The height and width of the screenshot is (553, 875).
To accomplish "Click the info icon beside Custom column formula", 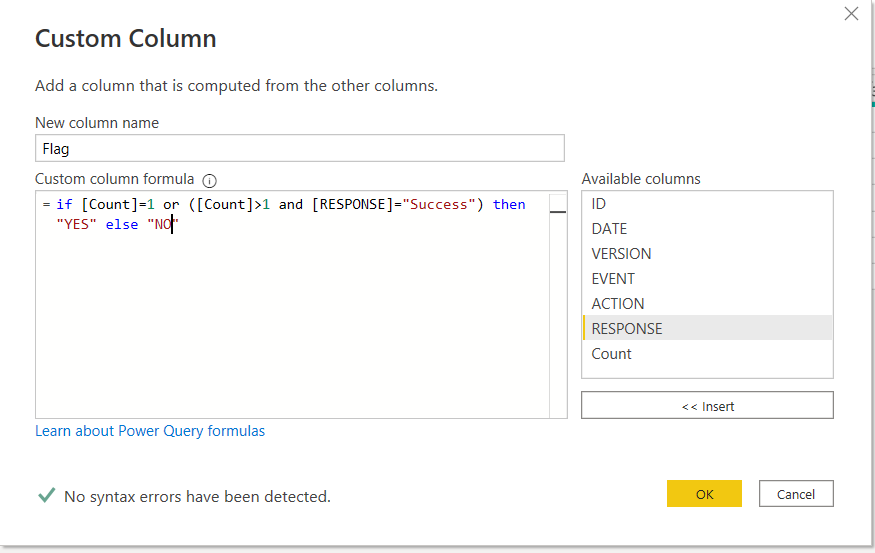I will tap(209, 180).
